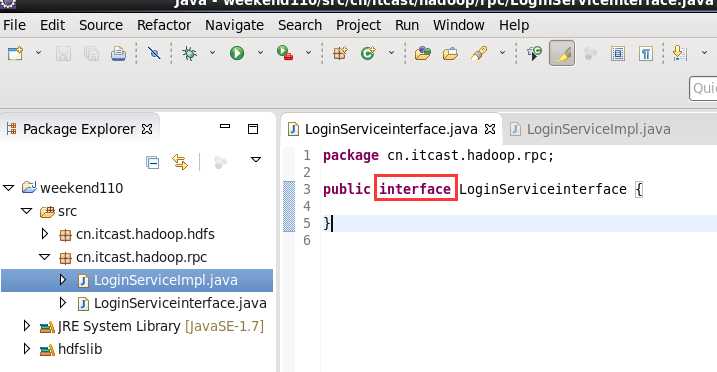Collapse the weekend110 project node

tap(9, 188)
